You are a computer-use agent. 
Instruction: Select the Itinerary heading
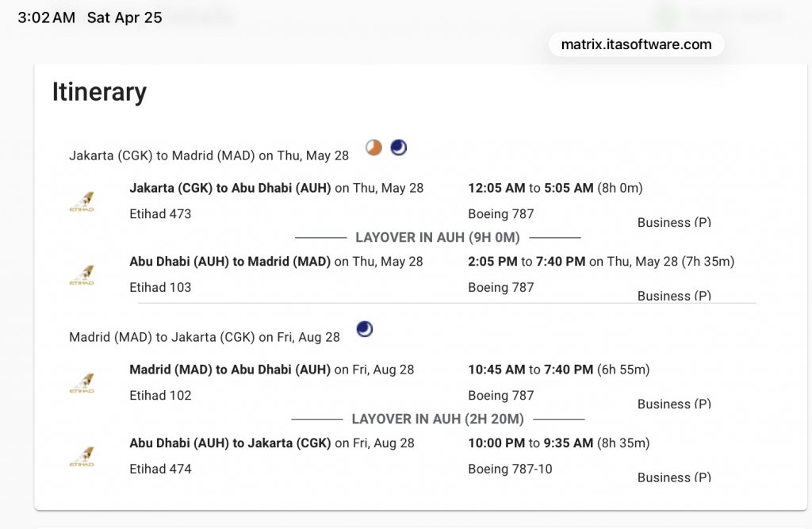[99, 92]
